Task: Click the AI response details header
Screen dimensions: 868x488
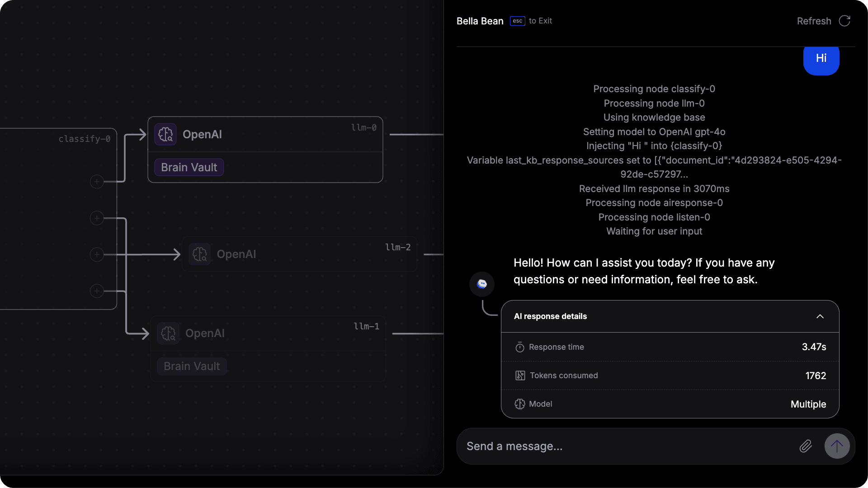Action: [x=550, y=316]
